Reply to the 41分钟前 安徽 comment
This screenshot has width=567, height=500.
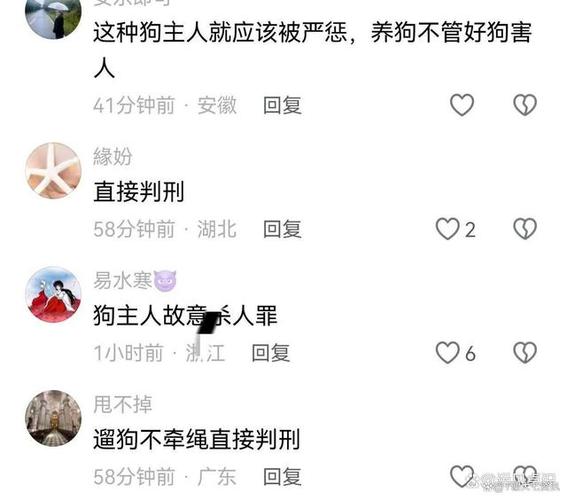pos(282,106)
